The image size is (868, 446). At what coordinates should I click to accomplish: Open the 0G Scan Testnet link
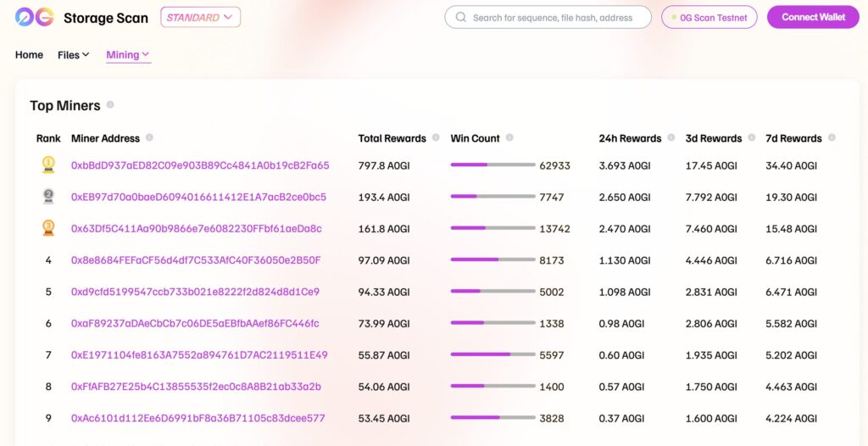(709, 17)
